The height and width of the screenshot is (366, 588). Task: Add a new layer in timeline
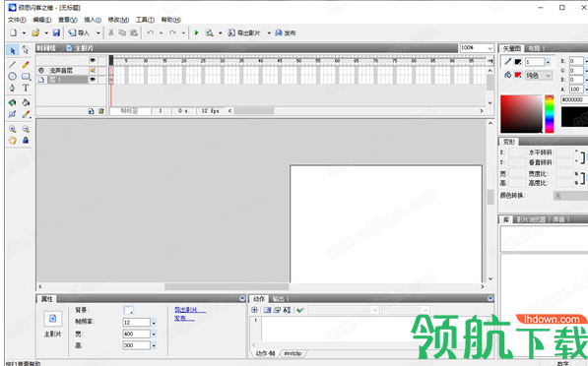coord(92,111)
